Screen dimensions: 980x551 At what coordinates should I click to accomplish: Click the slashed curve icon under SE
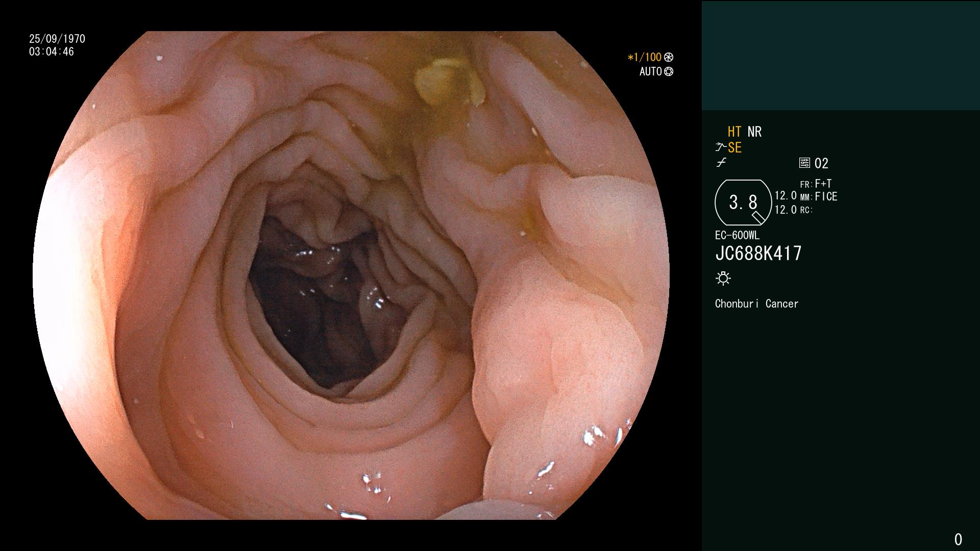point(721,163)
